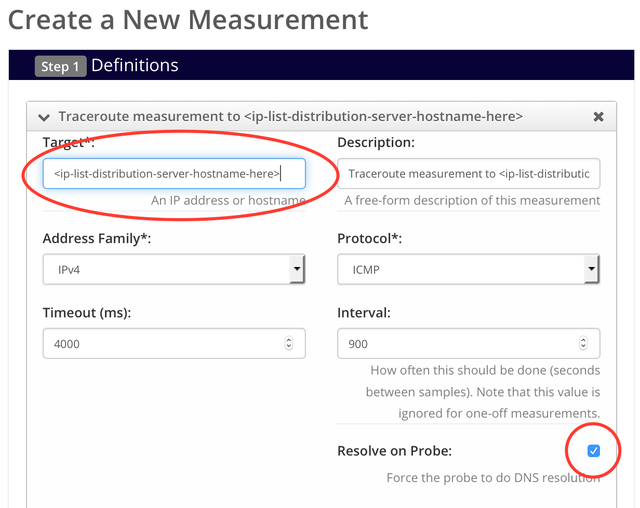Image resolution: width=640 pixels, height=508 pixels.
Task: Toggle the Resolve on Probe checkbox
Action: coord(593,451)
